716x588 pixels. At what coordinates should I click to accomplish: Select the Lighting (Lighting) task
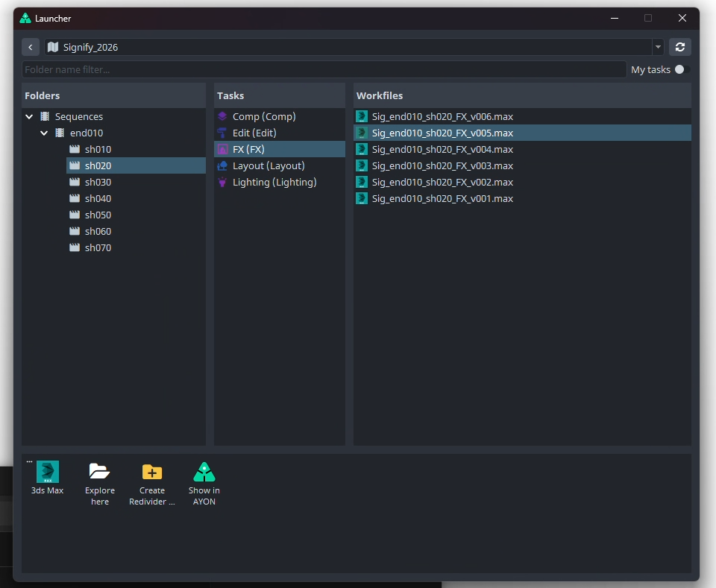(280, 182)
